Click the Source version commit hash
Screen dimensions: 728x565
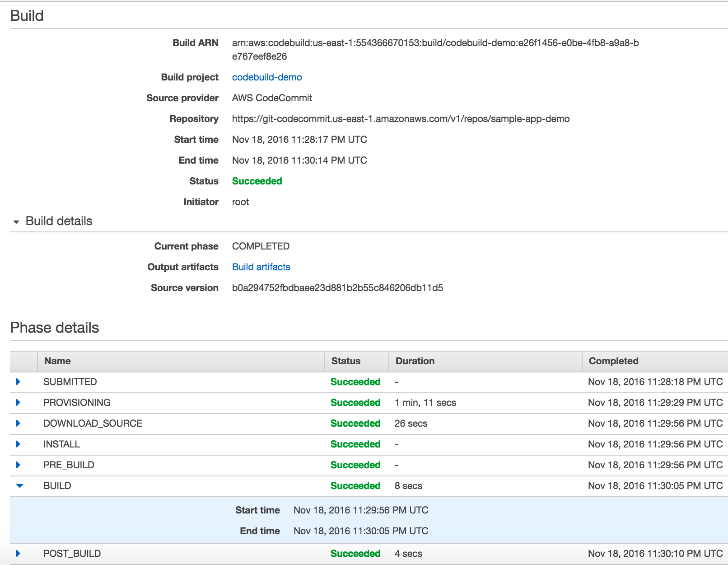(x=337, y=287)
